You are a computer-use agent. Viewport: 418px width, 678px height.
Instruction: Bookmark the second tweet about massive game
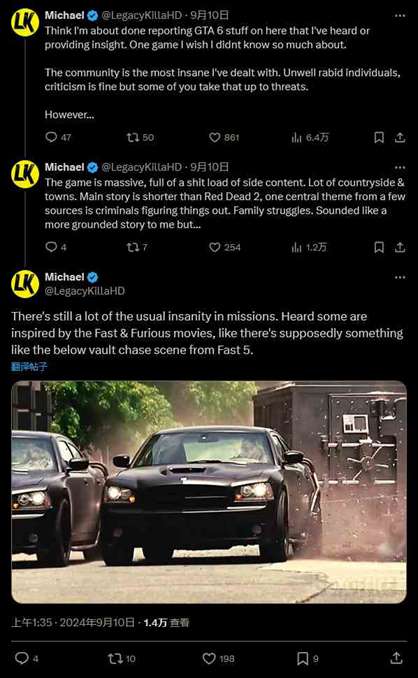pos(379,247)
